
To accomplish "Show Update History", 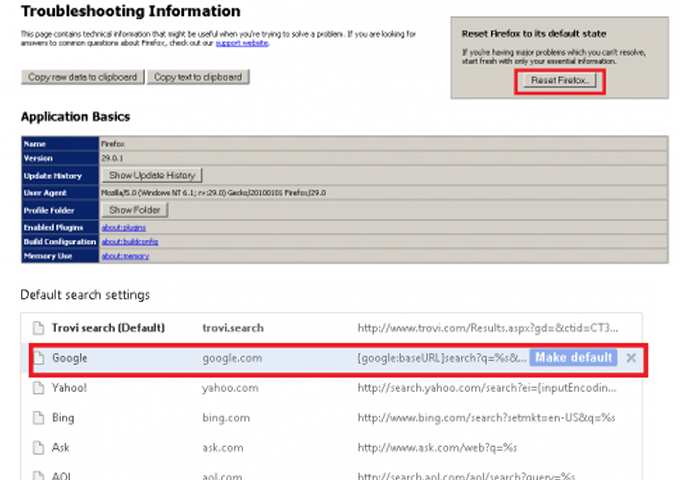I will (152, 175).
